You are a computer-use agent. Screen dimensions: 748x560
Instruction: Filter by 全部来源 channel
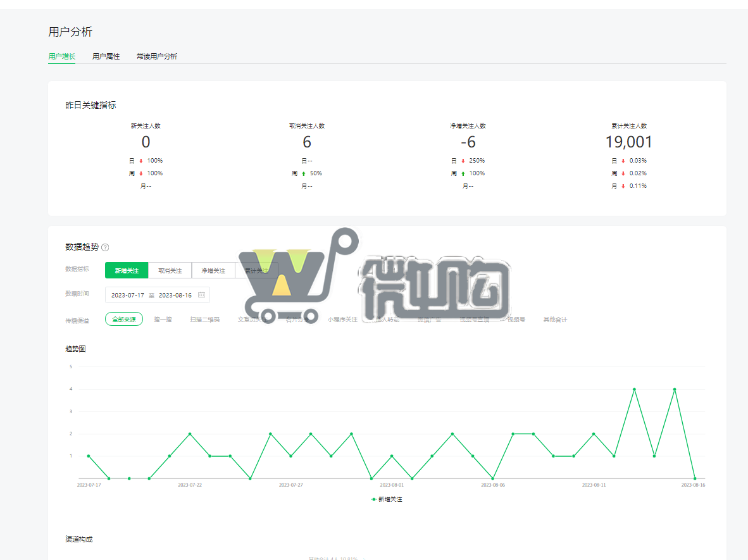pos(124,320)
